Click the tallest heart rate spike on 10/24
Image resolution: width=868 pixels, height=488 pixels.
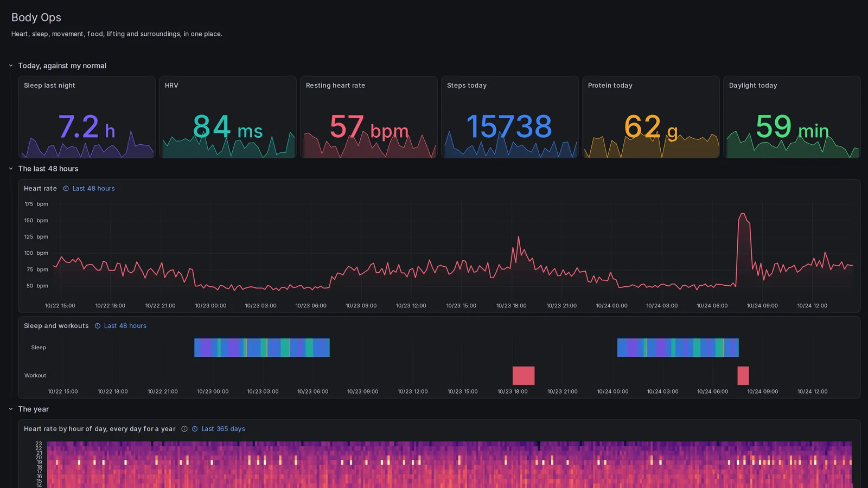coord(743,215)
